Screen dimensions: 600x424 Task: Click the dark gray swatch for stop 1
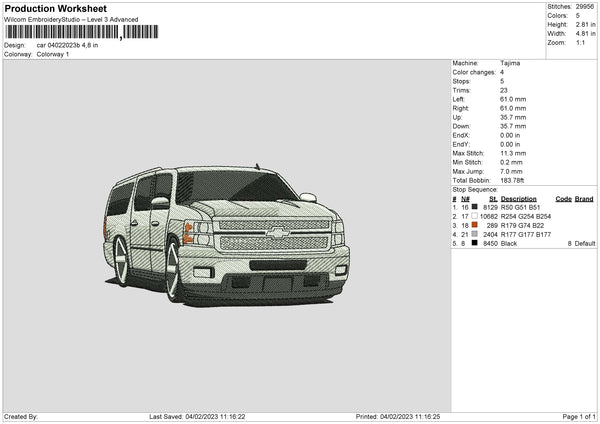474,207
